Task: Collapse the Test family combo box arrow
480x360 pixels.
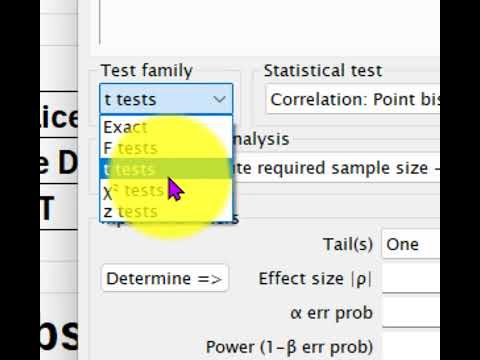Action: click(x=219, y=99)
